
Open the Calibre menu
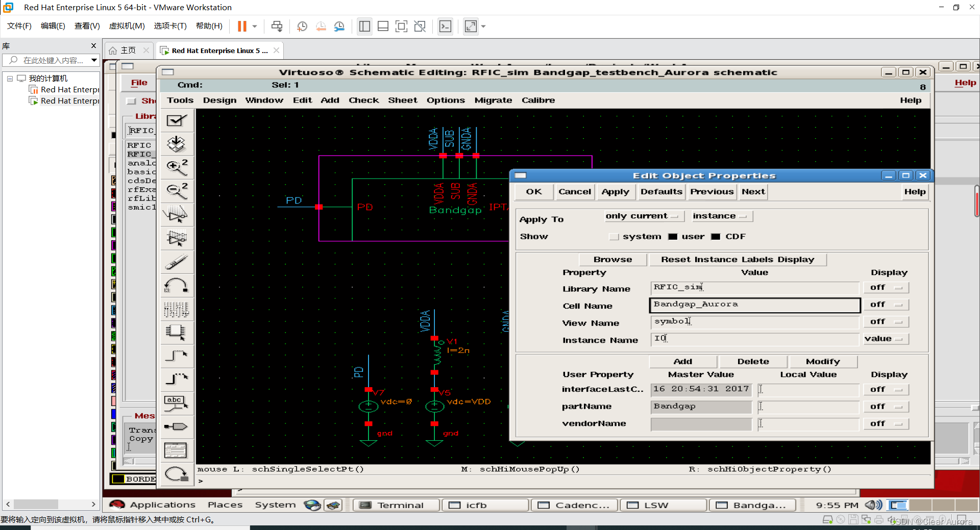tap(538, 100)
